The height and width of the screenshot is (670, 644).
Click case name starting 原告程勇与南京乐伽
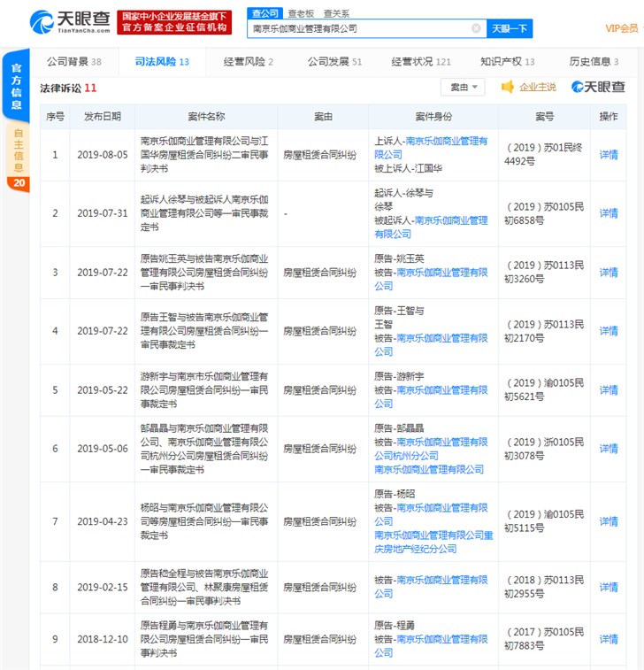(x=204, y=639)
